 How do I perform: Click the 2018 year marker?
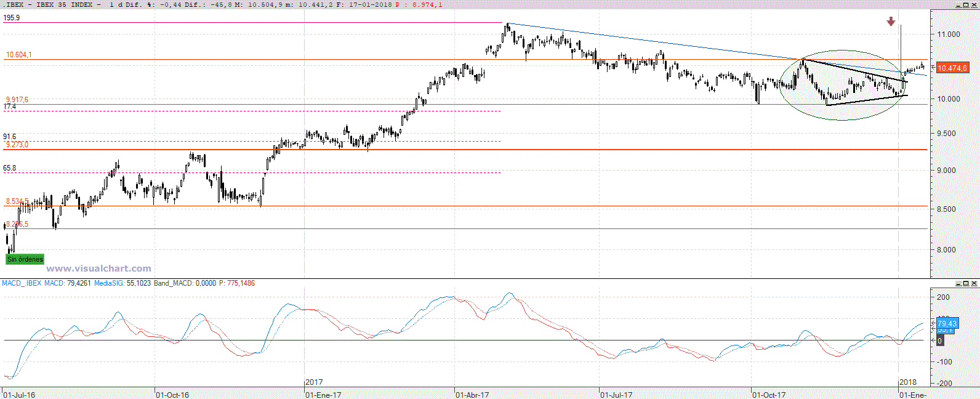[x=908, y=382]
